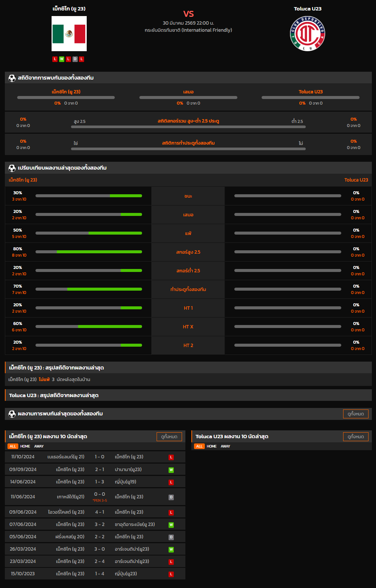Viewport: 376px width, 588px height.
Task: Click Mexico U23 win percentage progress bar
Action: 89,196
